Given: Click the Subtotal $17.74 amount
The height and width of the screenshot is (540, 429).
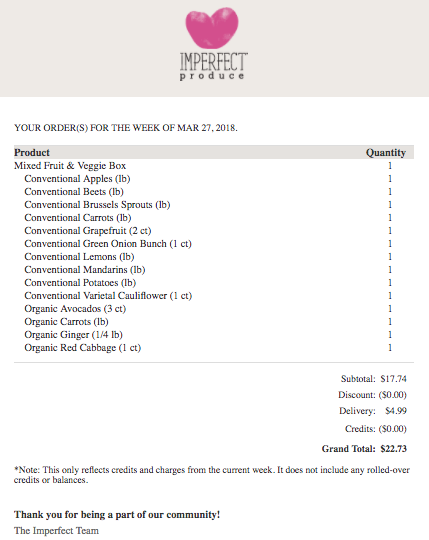Looking at the screenshot, I should pyautogui.click(x=394, y=379).
